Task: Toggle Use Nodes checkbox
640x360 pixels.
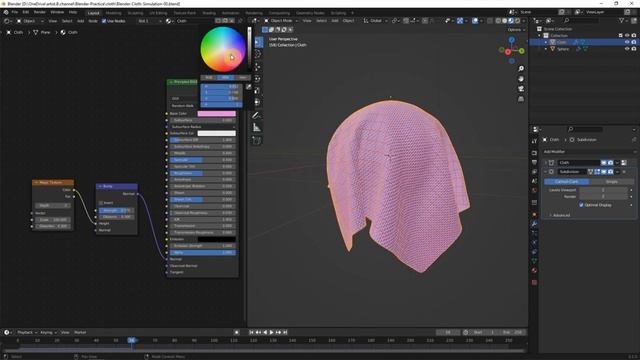Action: click(104, 21)
